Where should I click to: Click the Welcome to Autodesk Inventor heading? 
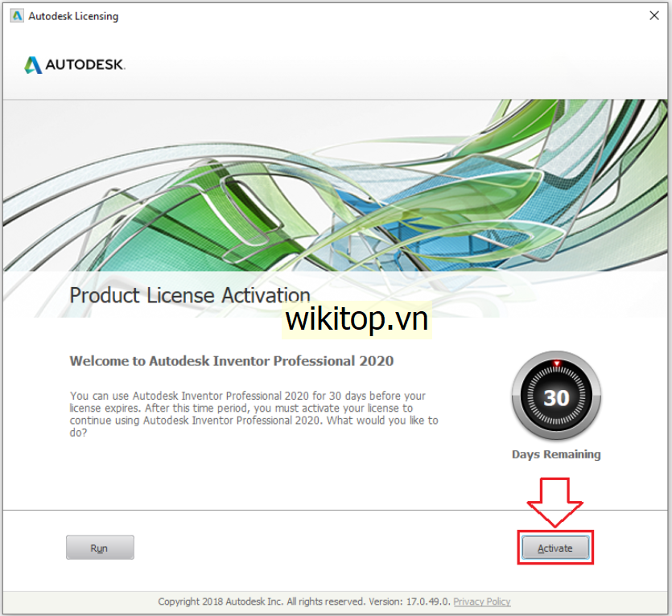click(x=232, y=361)
